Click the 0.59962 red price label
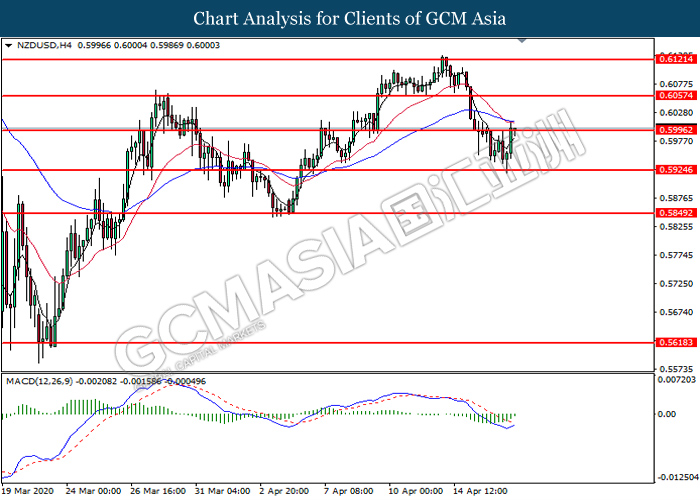 (x=676, y=130)
